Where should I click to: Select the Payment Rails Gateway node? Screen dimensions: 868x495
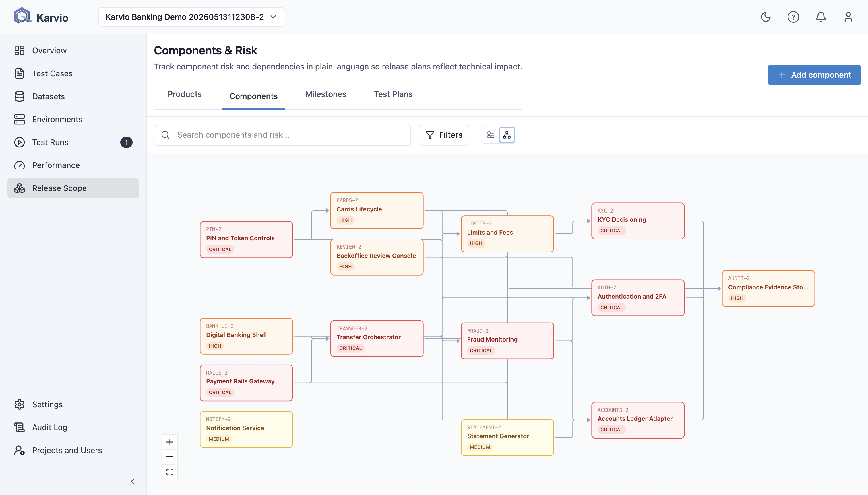(x=246, y=383)
